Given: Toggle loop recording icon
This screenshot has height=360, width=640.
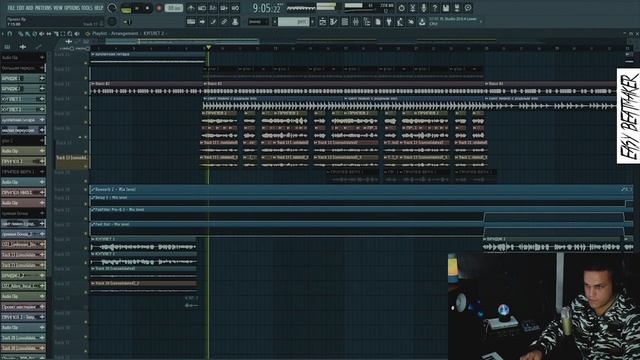Looking at the screenshot, I should 235,8.
